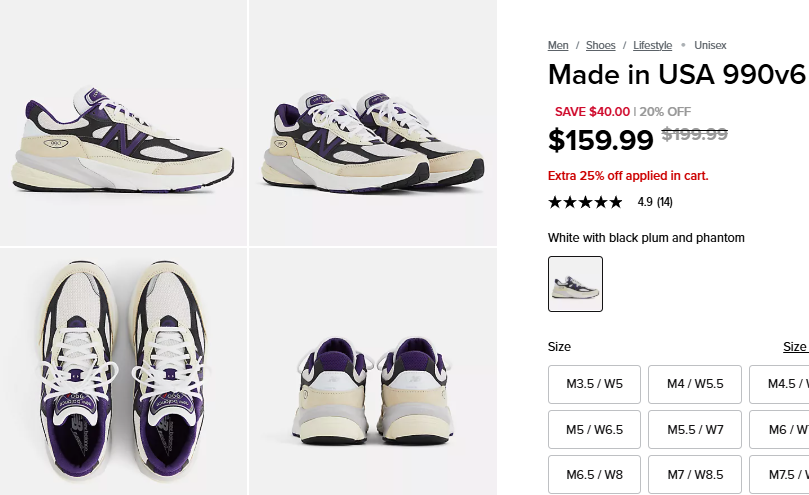Select size M3.5 / W5
Image resolution: width=809 pixels, height=495 pixels.
(x=595, y=384)
